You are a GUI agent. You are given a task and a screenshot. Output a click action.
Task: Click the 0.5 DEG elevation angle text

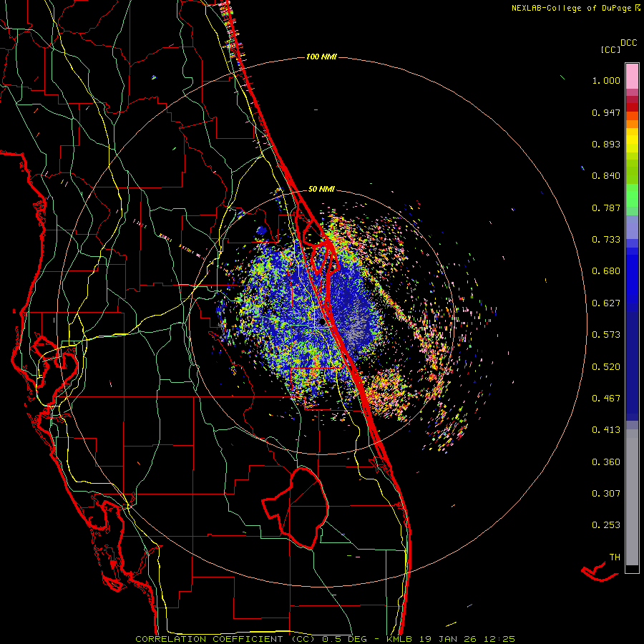(x=345, y=639)
